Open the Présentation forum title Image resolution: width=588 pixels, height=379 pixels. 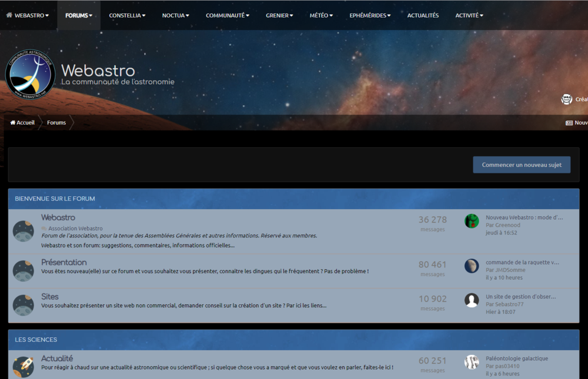[x=64, y=263]
